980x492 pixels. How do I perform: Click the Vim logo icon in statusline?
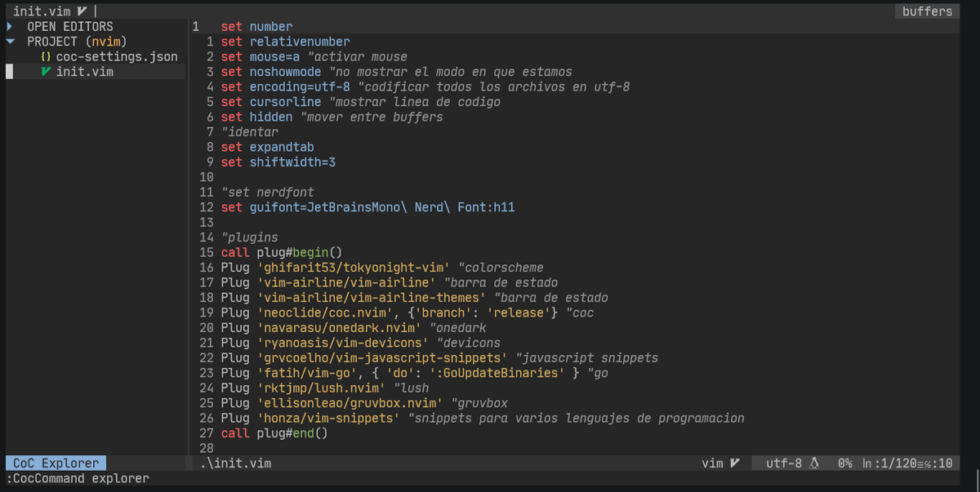click(x=735, y=463)
